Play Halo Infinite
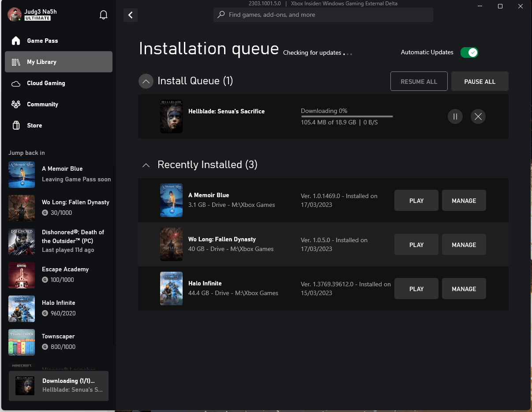The height and width of the screenshot is (412, 532). pos(416,289)
